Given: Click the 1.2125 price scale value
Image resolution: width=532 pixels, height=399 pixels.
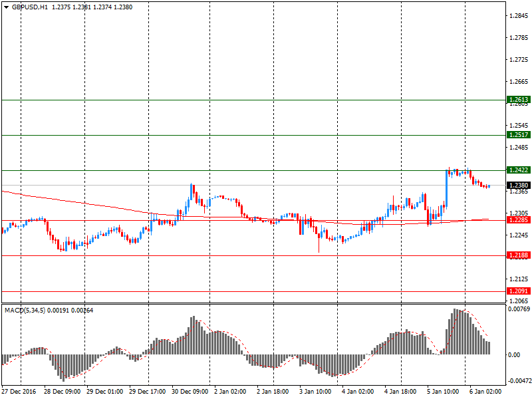Looking at the screenshot, I should 519,279.
